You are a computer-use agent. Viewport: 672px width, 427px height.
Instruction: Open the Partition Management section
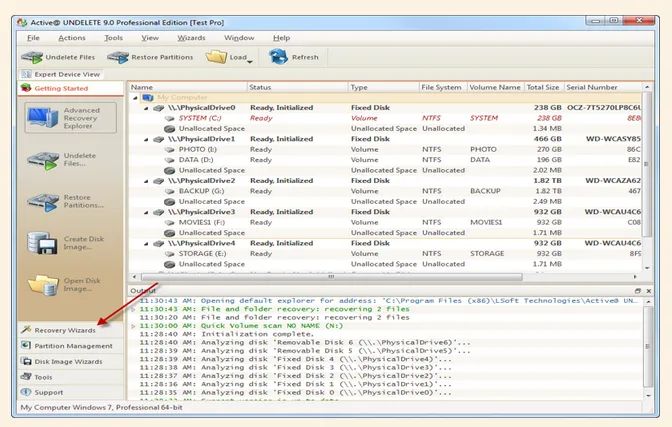pyautogui.click(x=73, y=345)
